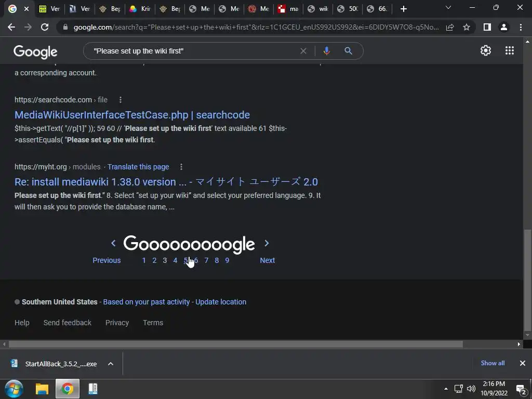The height and width of the screenshot is (399, 532).
Task: Open the Privacy footer link
Action: (x=117, y=323)
